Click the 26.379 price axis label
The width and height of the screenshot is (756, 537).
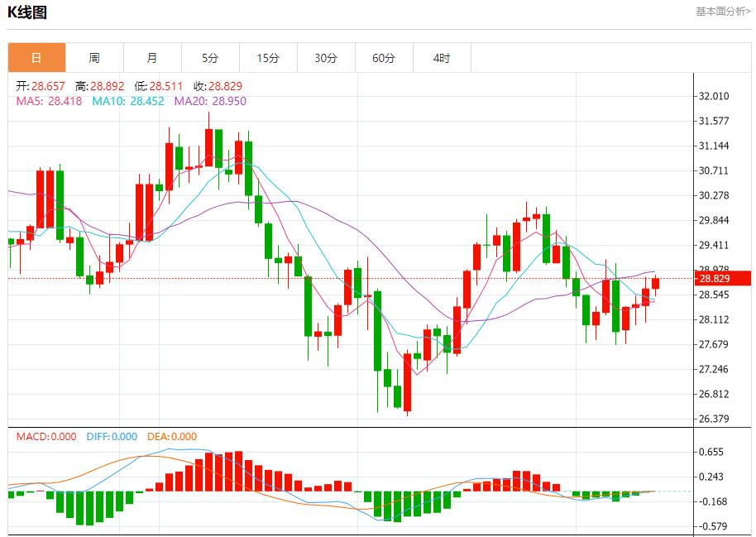pos(713,419)
